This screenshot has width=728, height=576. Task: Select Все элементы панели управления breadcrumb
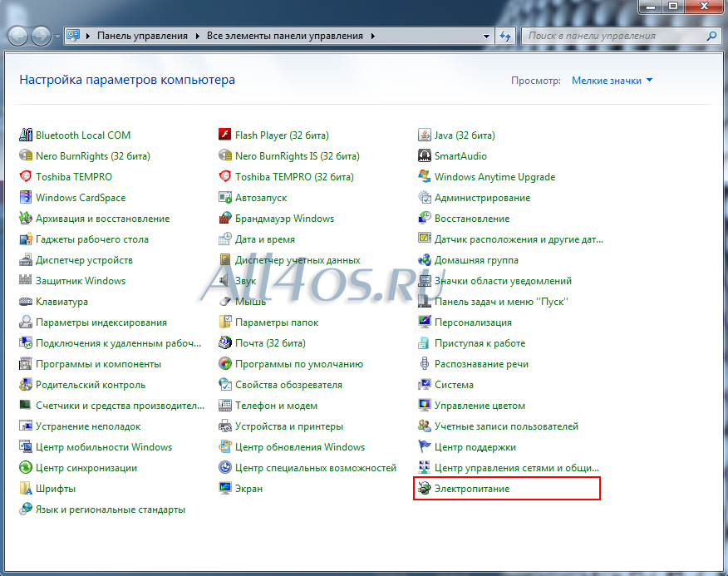pyautogui.click(x=284, y=36)
